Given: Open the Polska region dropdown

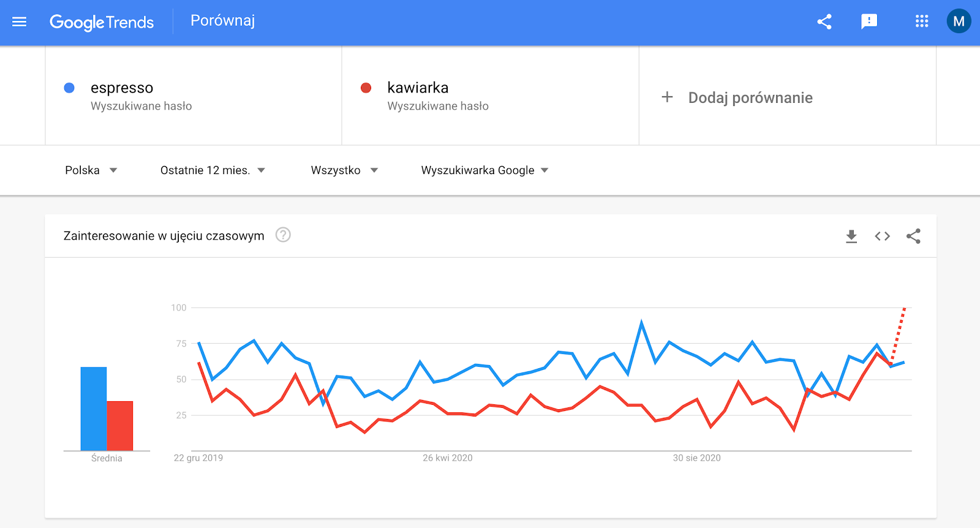Looking at the screenshot, I should tap(91, 170).
